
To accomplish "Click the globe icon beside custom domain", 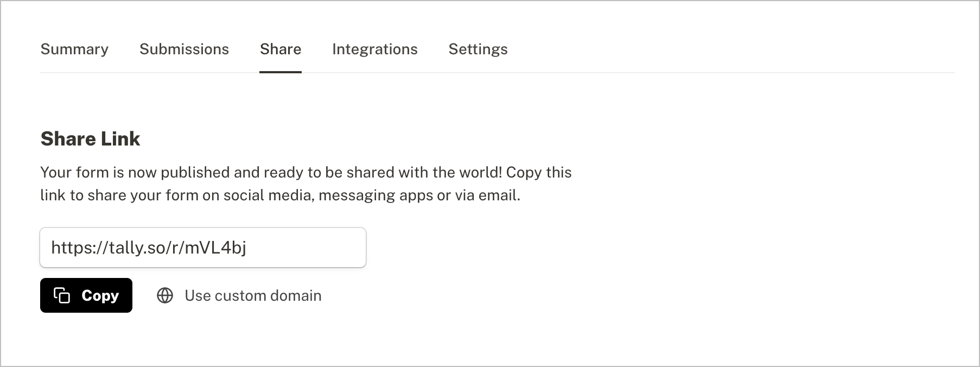I will pyautogui.click(x=165, y=295).
